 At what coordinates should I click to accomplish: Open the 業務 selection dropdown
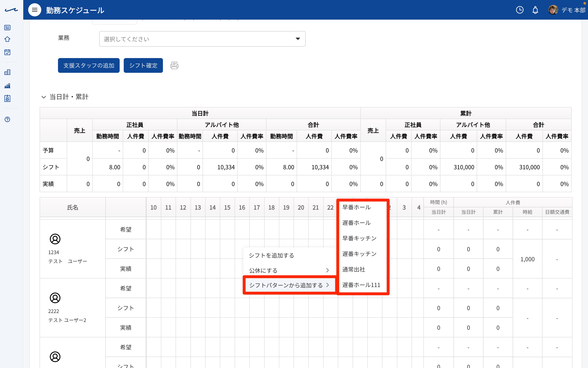(x=202, y=39)
